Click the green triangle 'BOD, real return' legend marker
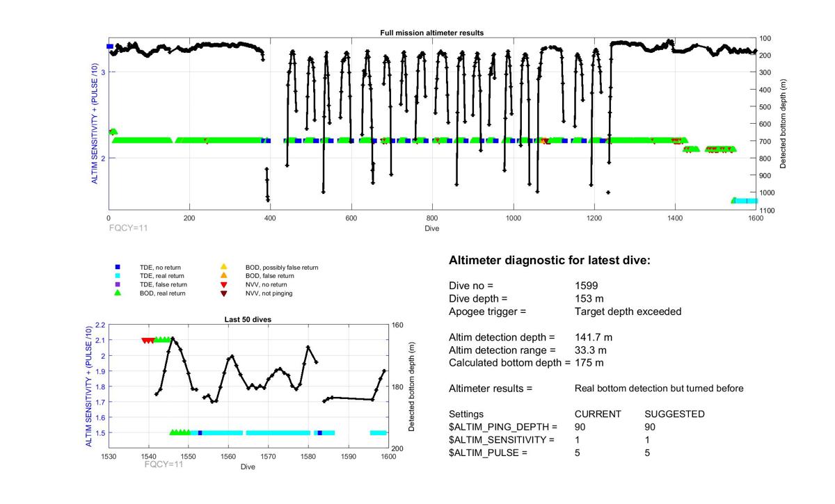835x504 pixels. [118, 293]
